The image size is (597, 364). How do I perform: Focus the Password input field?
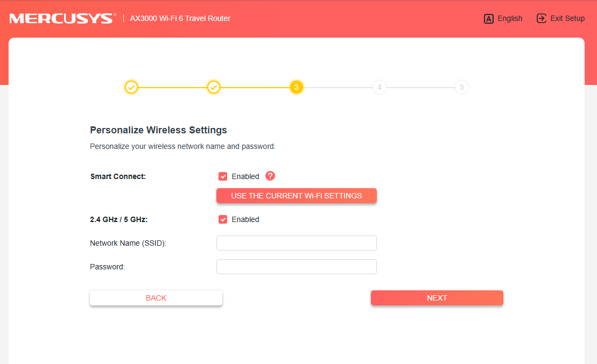[x=296, y=267]
